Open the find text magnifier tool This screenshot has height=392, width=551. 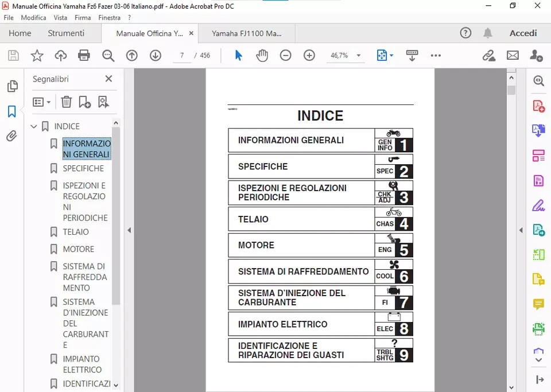pyautogui.click(x=108, y=56)
